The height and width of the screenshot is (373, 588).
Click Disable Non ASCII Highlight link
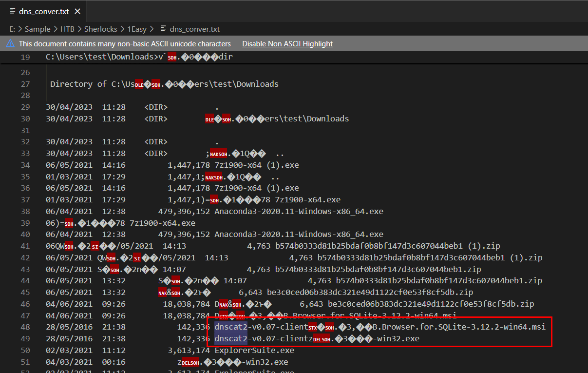[287, 44]
